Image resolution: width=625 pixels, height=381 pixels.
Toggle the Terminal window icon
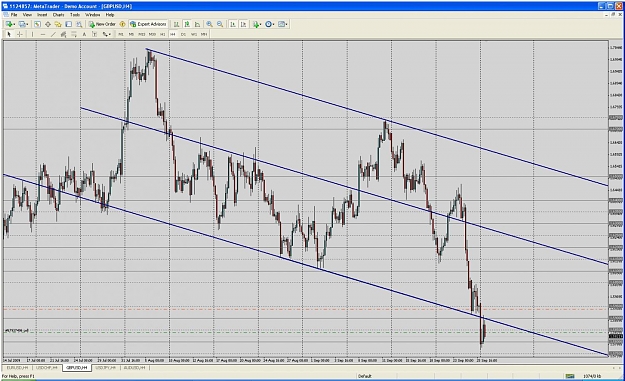click(x=69, y=24)
